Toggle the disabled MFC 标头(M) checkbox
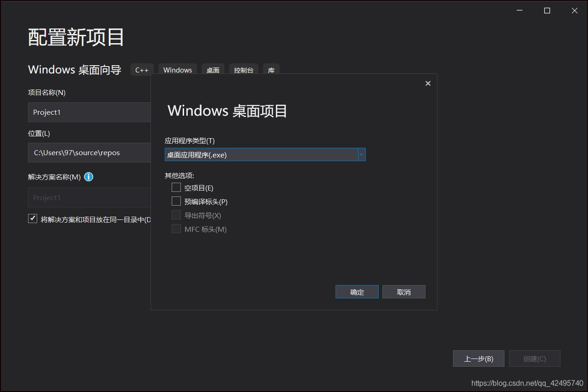 pyautogui.click(x=176, y=229)
